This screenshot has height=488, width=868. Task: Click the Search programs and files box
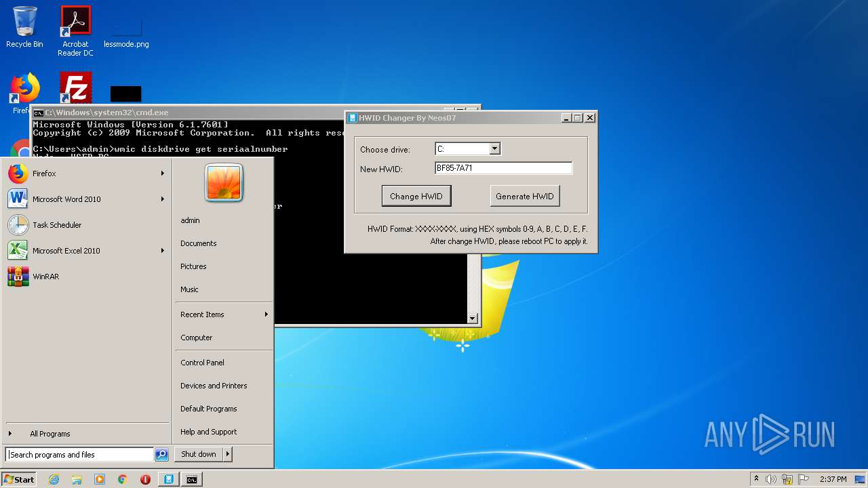tap(79, 455)
